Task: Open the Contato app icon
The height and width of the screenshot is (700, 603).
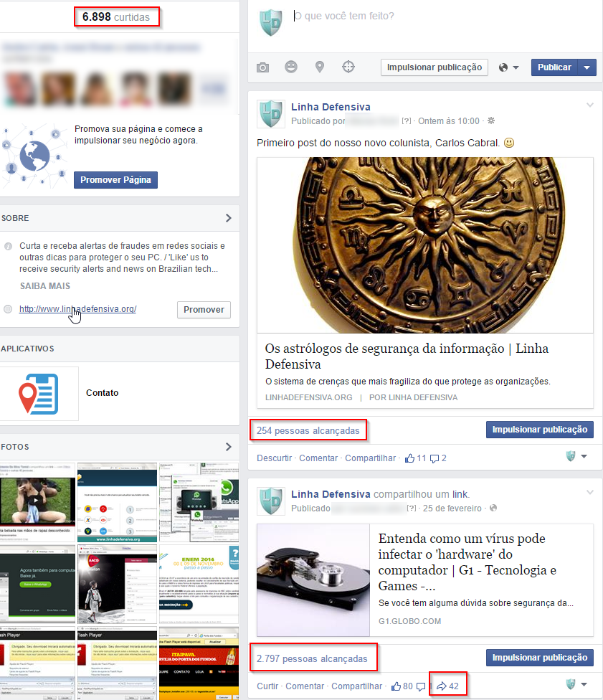Action: tap(39, 393)
